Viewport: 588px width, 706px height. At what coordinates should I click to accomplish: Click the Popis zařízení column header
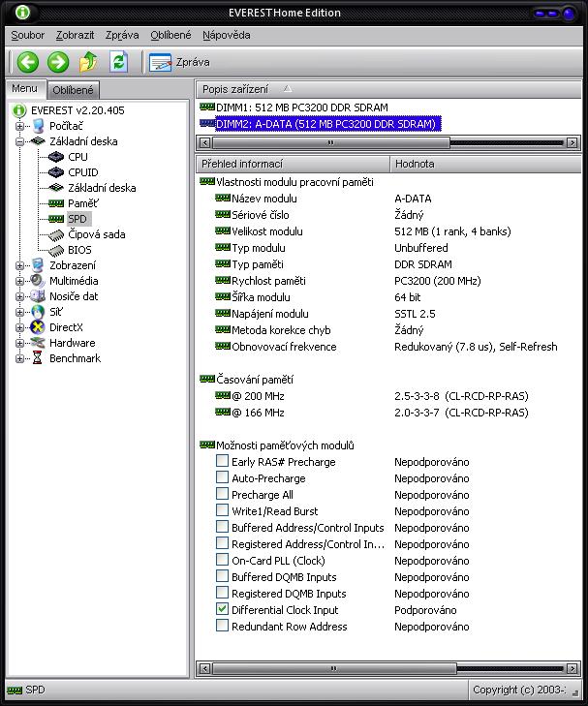[235, 89]
